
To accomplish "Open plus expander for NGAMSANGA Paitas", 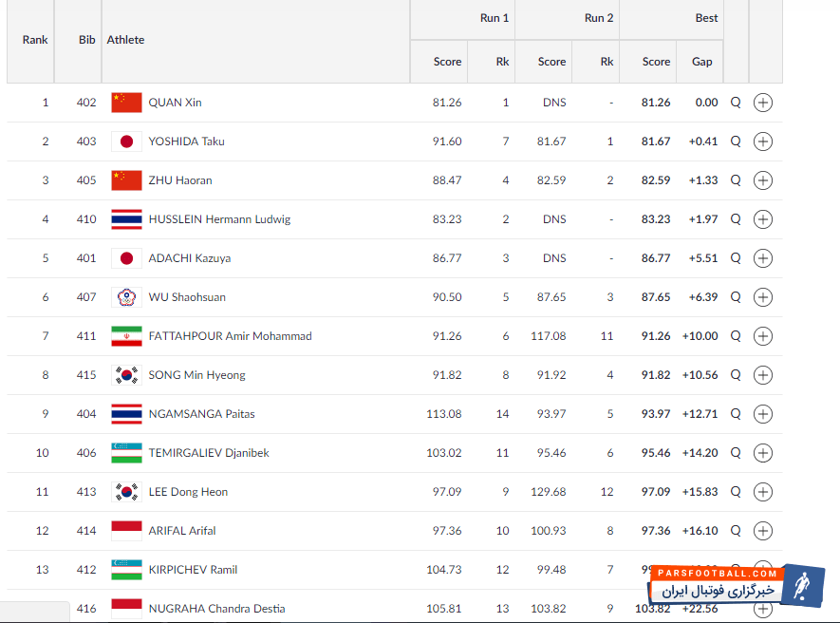I will point(762,414).
